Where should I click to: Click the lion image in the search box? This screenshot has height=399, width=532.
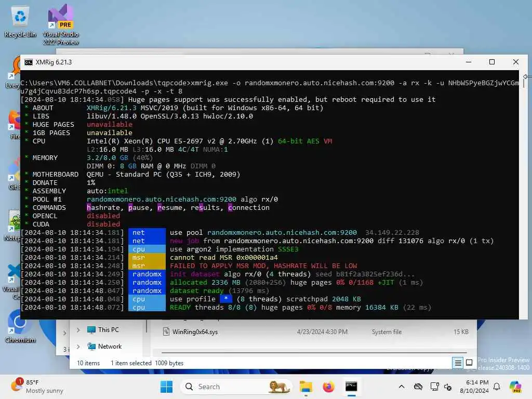click(278, 387)
